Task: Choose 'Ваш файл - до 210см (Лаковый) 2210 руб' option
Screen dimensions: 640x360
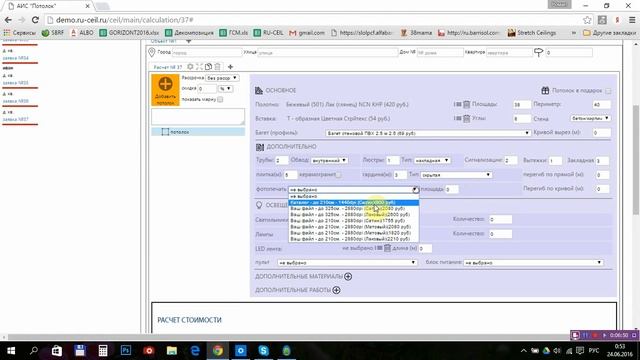Action: (x=353, y=239)
